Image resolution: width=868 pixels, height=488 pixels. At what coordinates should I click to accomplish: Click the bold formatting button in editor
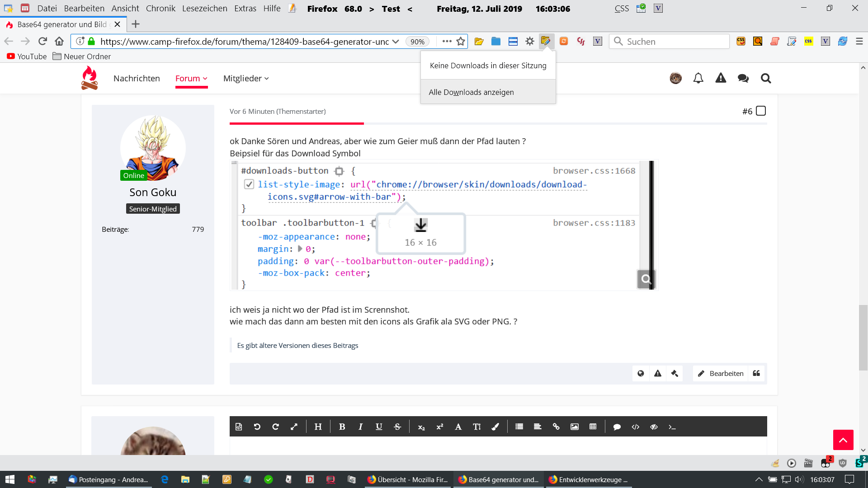(342, 427)
